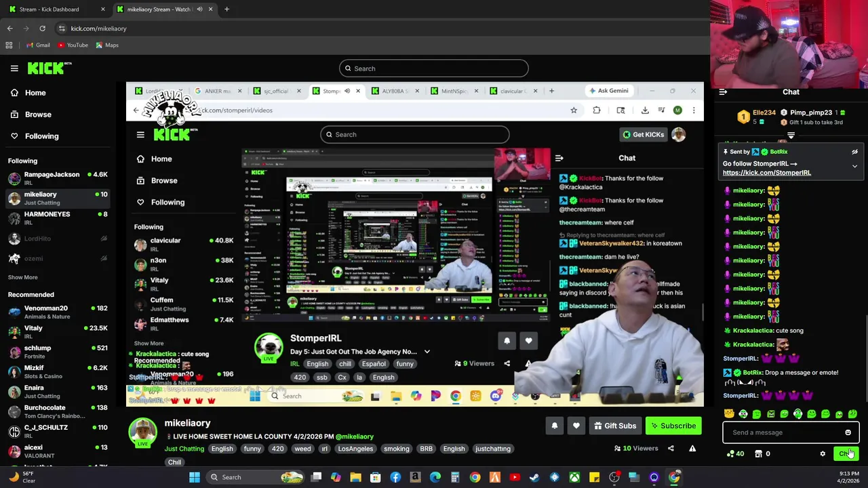868x488 pixels.
Task: Click the Just Chatting category link under title
Action: pyautogui.click(x=184, y=449)
